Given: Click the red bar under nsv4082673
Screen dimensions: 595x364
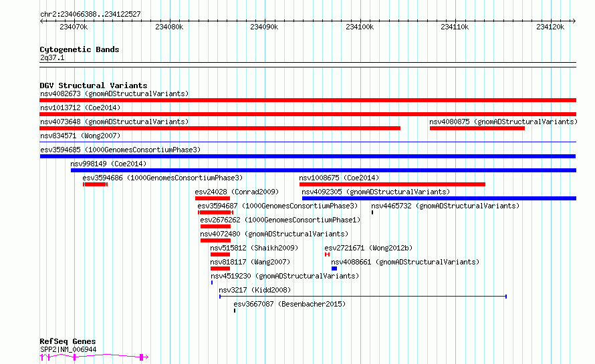Looking at the screenshot, I should tap(308, 100).
